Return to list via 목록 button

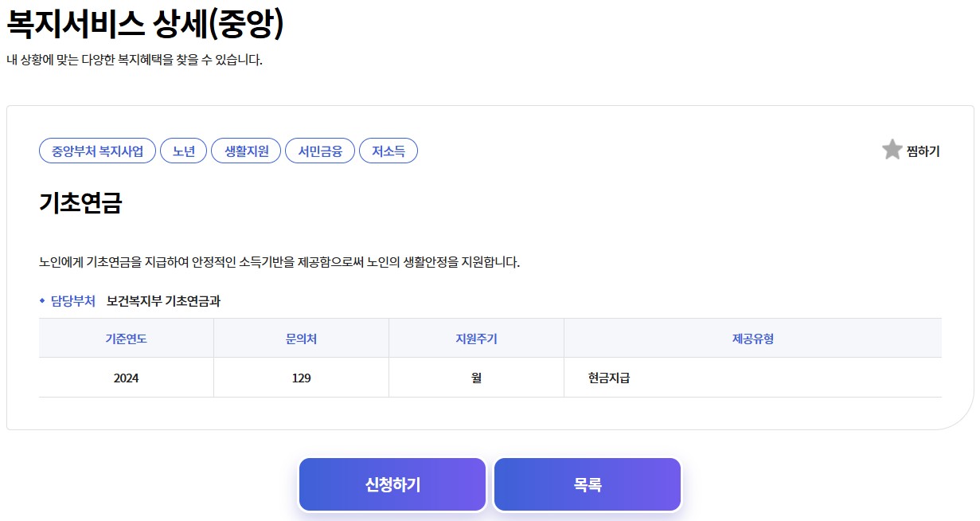pos(587,484)
